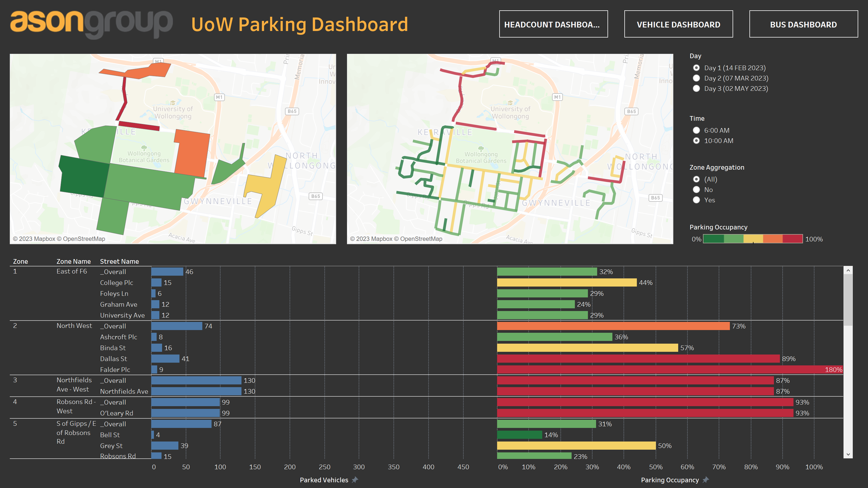This screenshot has height=488, width=868.
Task: Click the M1 road marker on left map
Action: tap(219, 97)
